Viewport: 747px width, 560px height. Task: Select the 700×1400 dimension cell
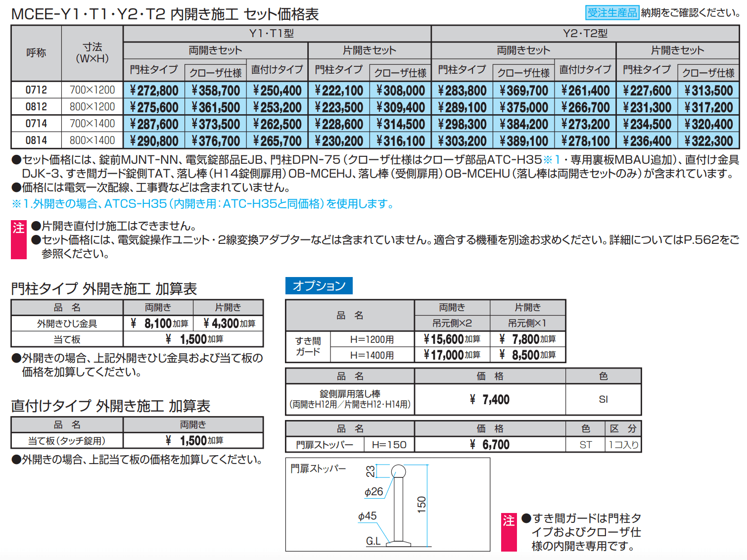[x=92, y=124]
